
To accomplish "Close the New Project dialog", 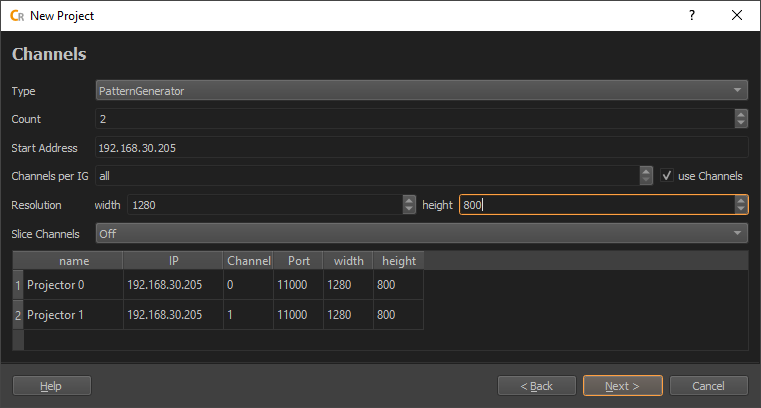I will (x=737, y=16).
